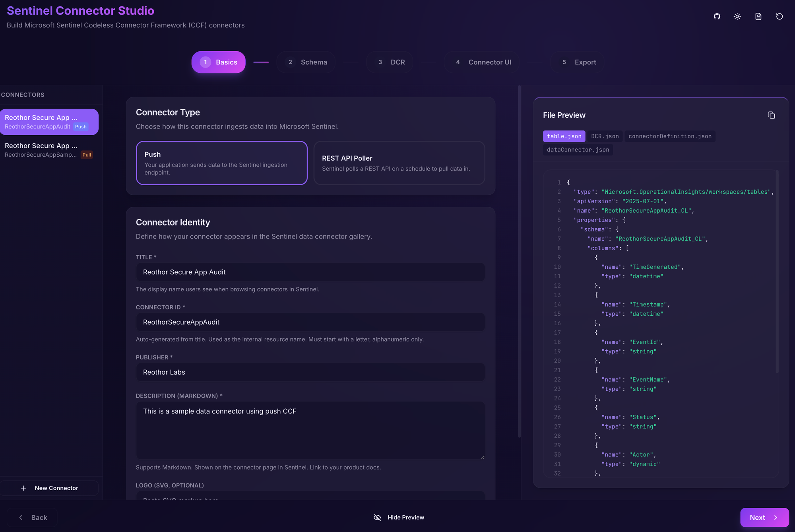View dataConnector.json in preview
The width and height of the screenshot is (795, 532).
click(578, 150)
